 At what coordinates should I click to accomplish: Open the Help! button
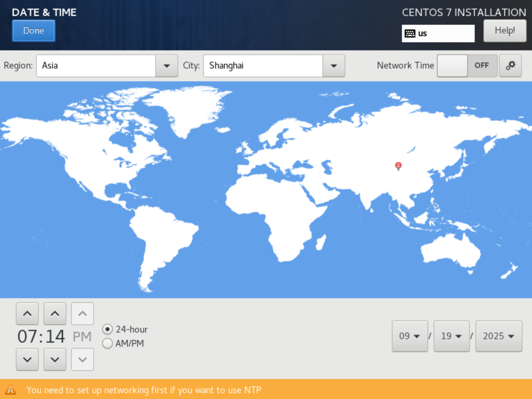pyautogui.click(x=505, y=31)
